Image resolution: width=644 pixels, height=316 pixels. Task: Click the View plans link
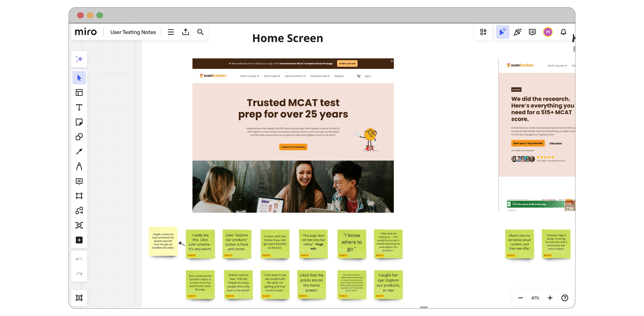click(x=555, y=143)
